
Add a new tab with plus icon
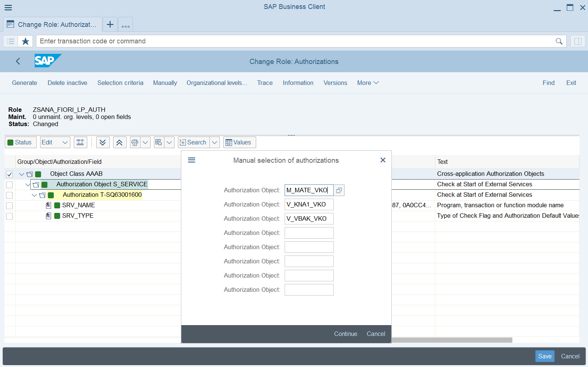pyautogui.click(x=110, y=25)
